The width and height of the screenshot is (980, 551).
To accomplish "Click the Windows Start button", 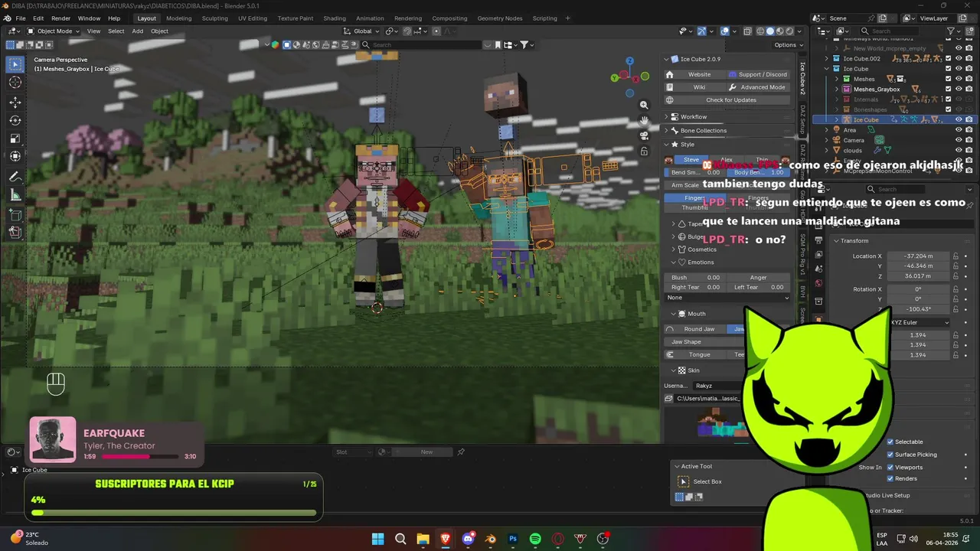I will tap(377, 539).
